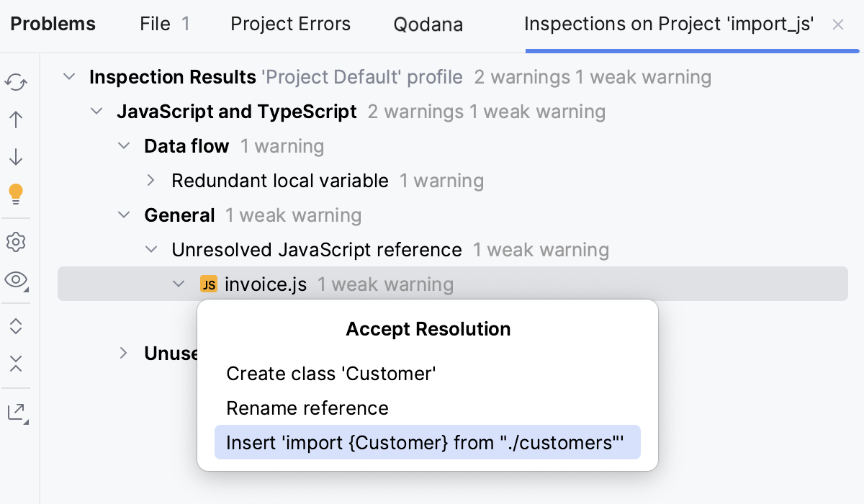
Task: Click the JS file type icon beside invoice.js
Action: pyautogui.click(x=208, y=284)
